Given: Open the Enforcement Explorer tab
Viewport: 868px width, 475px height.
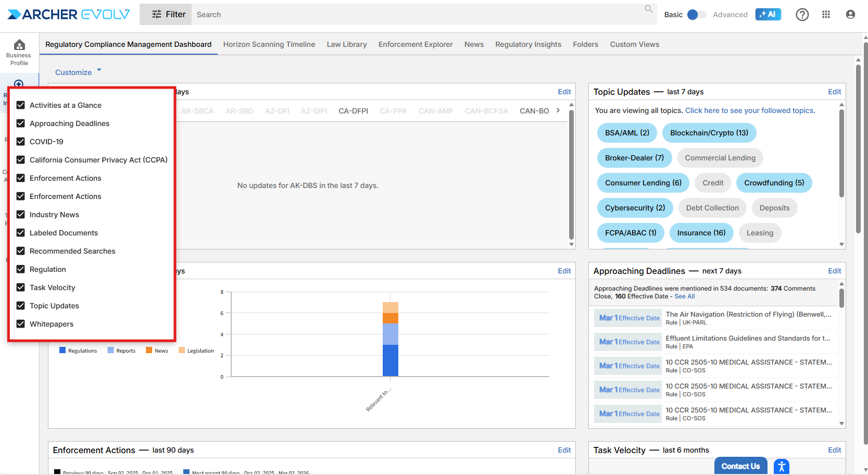Looking at the screenshot, I should tap(415, 44).
